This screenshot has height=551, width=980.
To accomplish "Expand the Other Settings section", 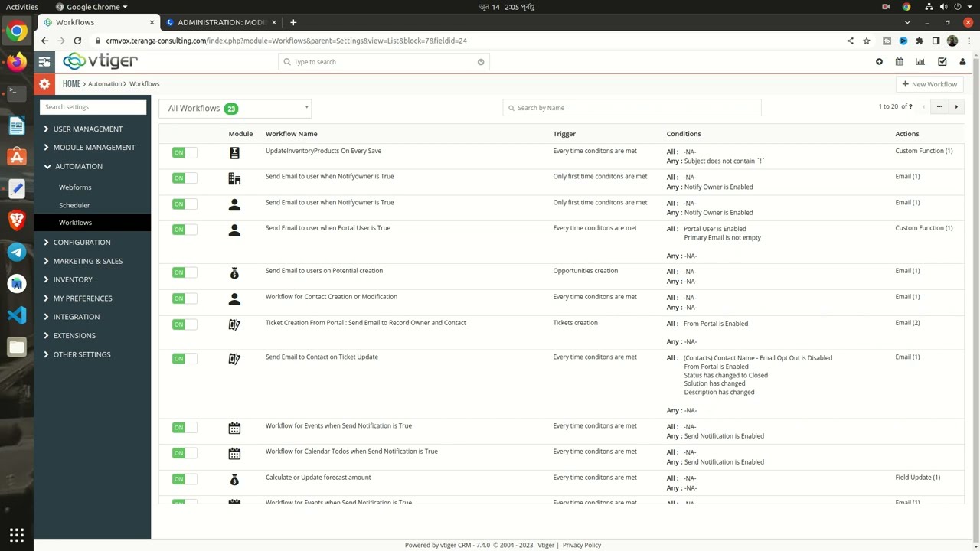I will (x=82, y=354).
